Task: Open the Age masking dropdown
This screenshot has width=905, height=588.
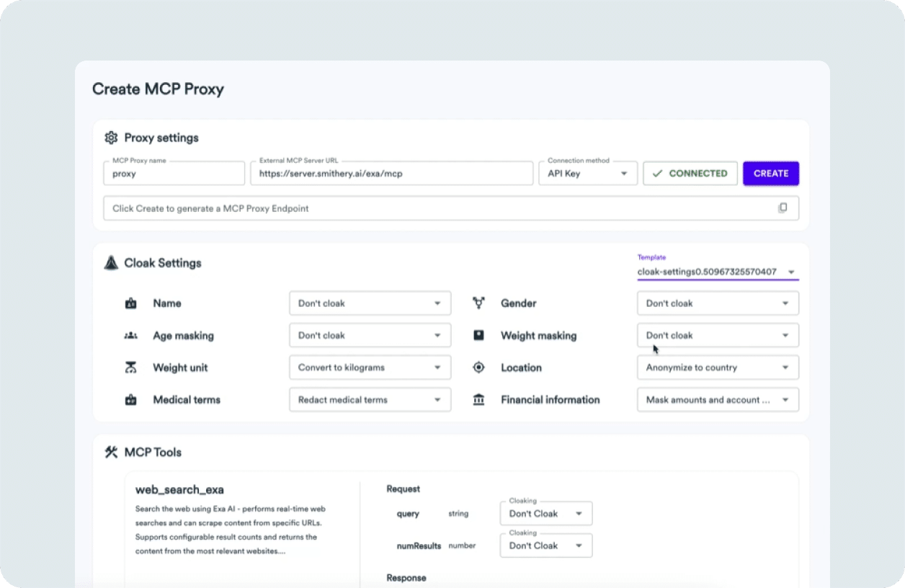Action: point(370,335)
